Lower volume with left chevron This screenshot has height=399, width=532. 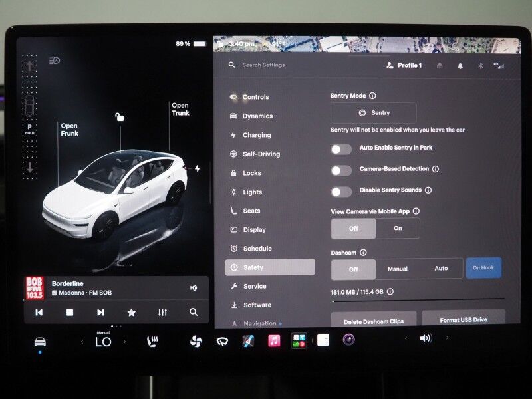pos(406,338)
